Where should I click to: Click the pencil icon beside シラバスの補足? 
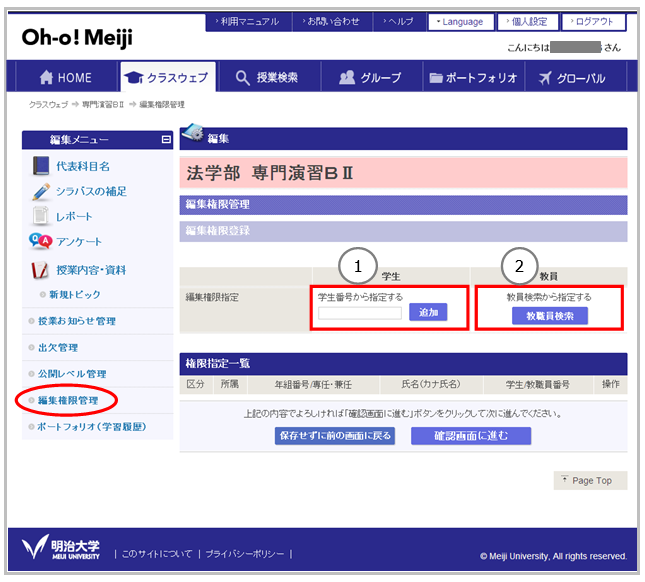point(41,192)
